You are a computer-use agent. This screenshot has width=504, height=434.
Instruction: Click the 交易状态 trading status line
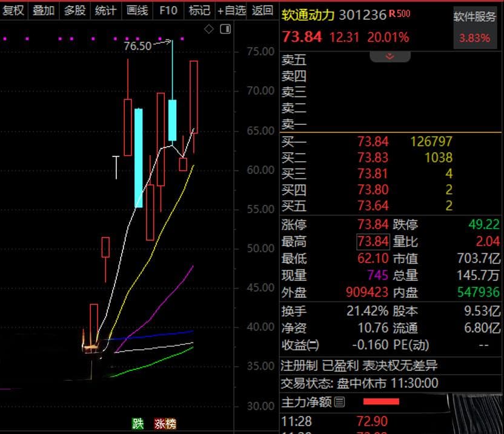[359, 384]
